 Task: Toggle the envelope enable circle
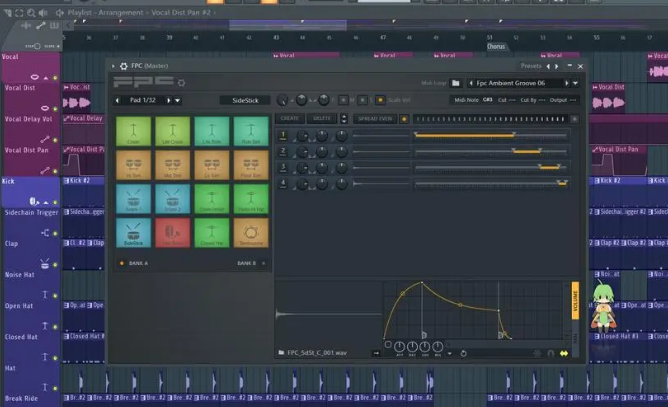click(388, 344)
